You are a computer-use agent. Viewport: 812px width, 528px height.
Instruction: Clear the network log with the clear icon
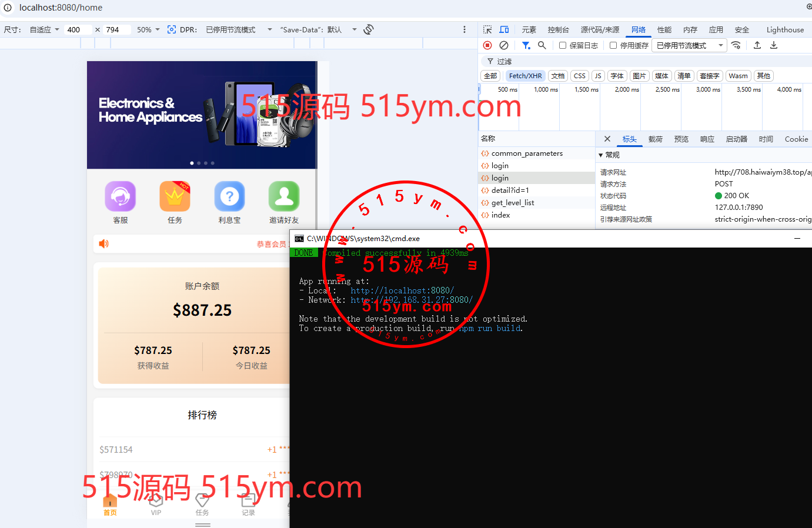(504, 45)
